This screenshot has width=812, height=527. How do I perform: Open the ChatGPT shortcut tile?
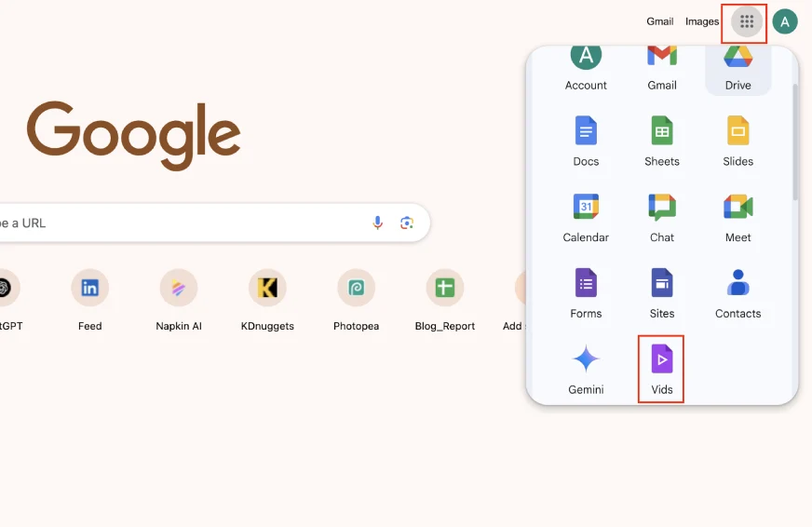(10, 300)
